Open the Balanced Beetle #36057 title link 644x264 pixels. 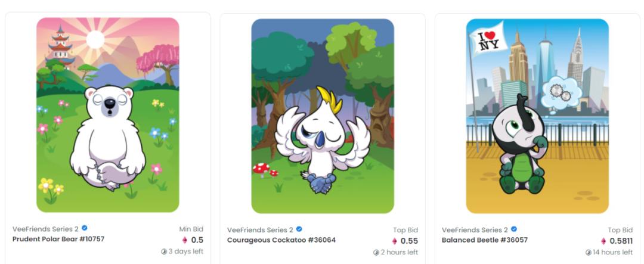click(485, 240)
